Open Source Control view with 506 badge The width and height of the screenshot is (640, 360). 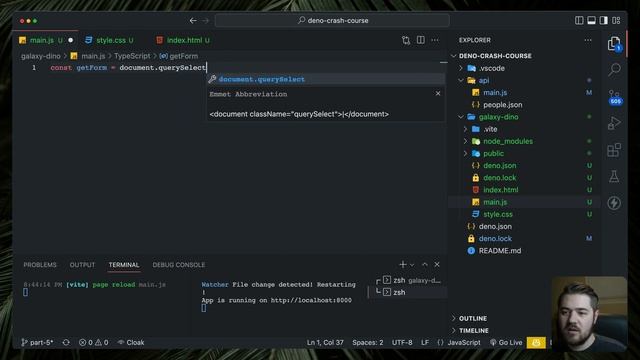click(614, 97)
